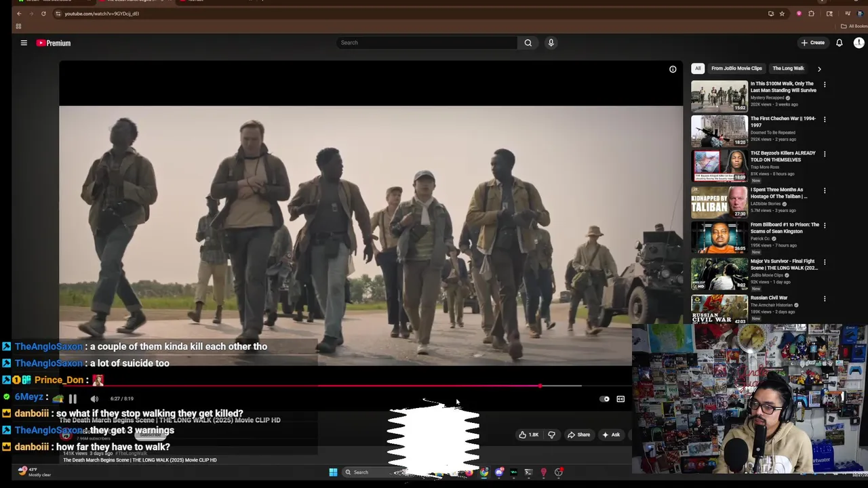Open the browser extensions puzzle icon
The width and height of the screenshot is (868, 488).
811,14
